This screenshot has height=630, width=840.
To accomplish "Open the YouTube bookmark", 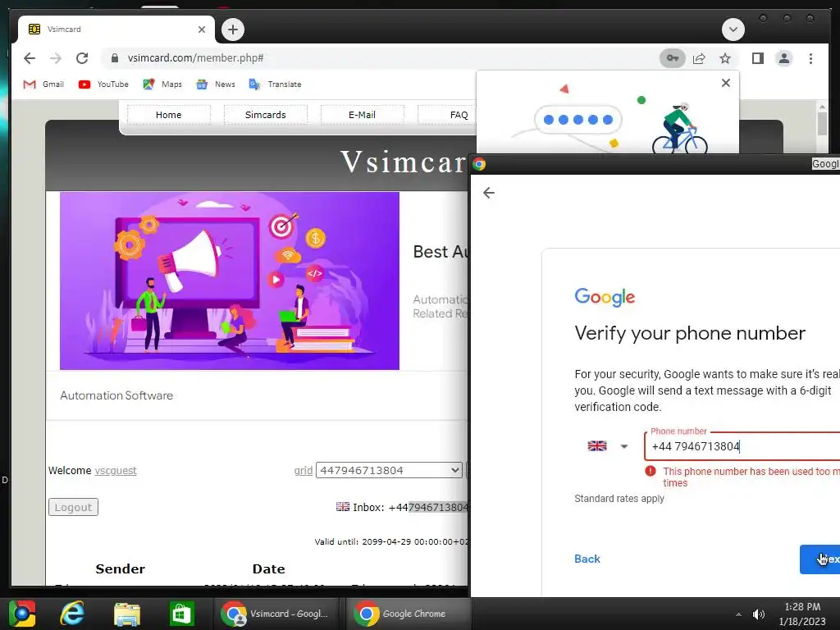I will coord(103,84).
